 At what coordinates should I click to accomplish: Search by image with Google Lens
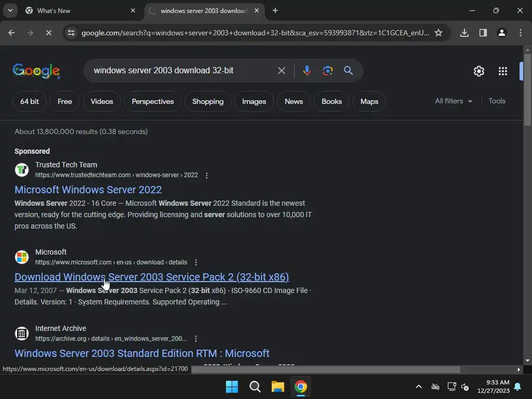pyautogui.click(x=327, y=71)
